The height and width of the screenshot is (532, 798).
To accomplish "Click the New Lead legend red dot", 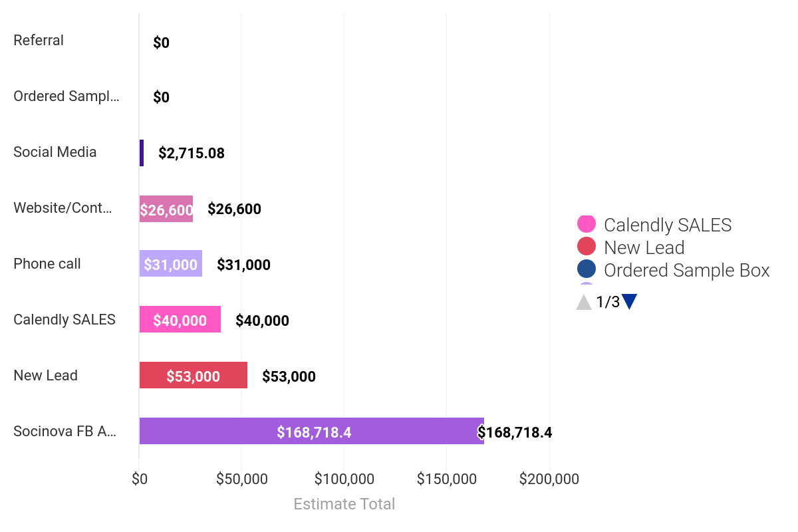I will [x=587, y=247].
